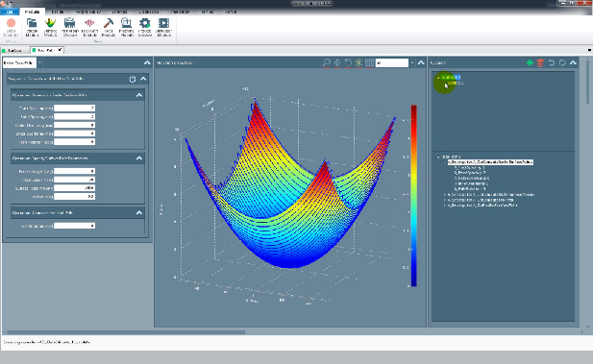Close the Tool Path document tab

60,50
